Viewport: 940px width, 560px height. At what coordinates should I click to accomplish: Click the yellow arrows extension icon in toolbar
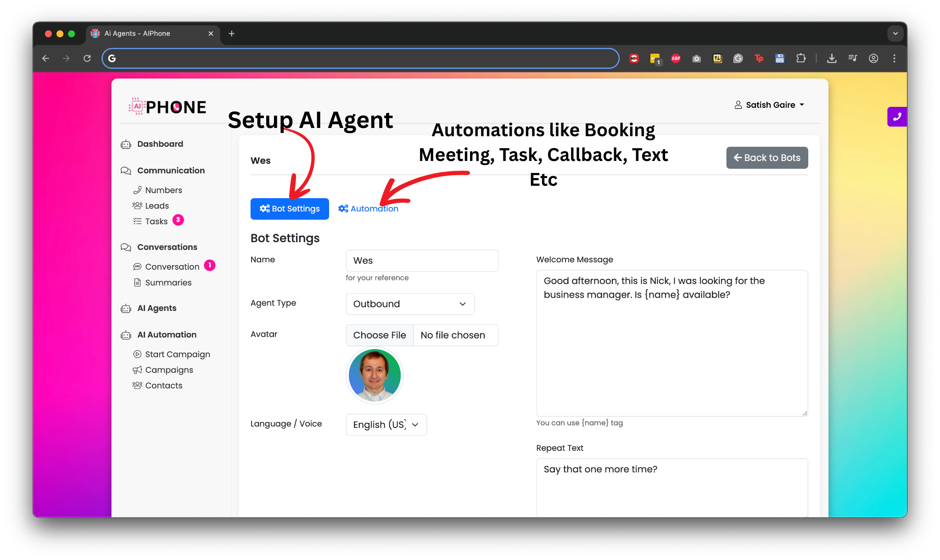(x=717, y=58)
